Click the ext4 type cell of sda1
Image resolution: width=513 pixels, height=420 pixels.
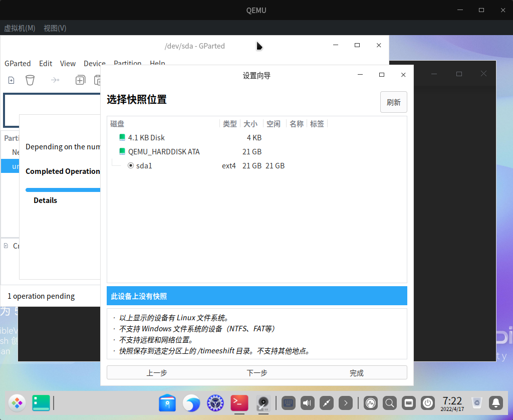point(228,166)
